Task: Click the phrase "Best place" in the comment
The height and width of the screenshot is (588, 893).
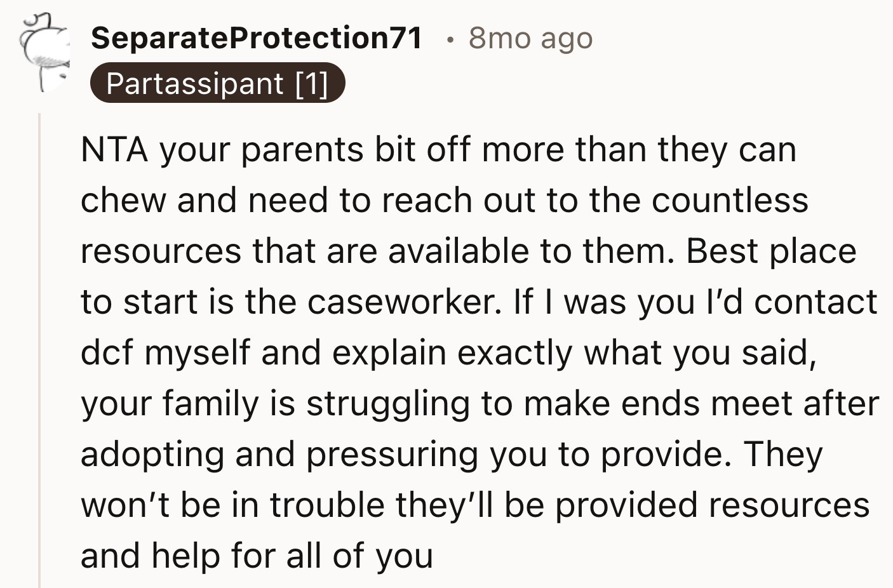Action: pyautogui.click(x=771, y=251)
